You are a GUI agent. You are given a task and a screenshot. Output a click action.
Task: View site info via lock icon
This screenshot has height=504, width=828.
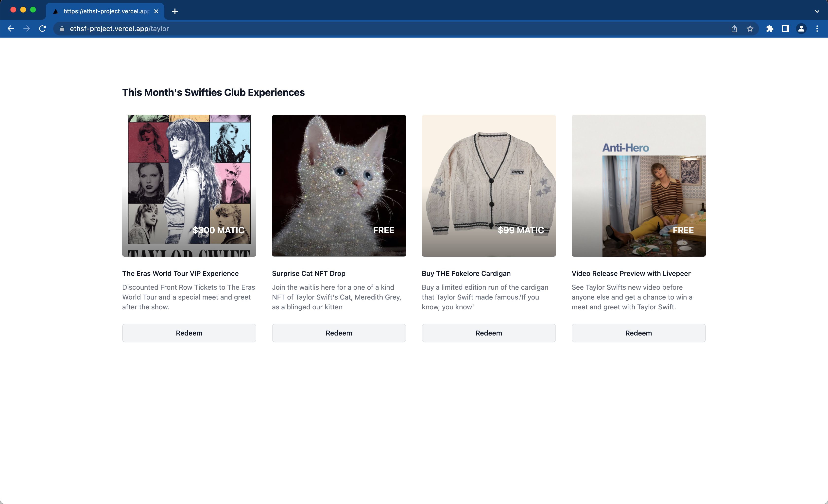[x=62, y=29]
